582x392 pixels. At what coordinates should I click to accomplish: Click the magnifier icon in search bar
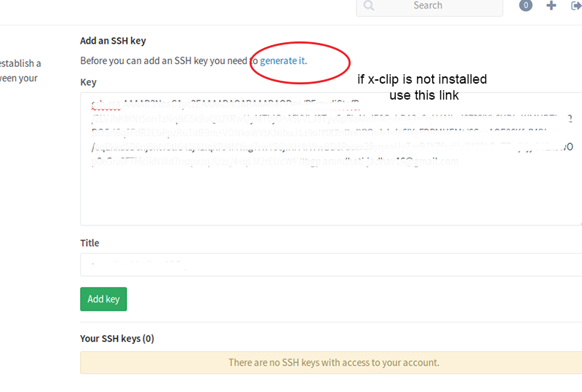tap(369, 6)
